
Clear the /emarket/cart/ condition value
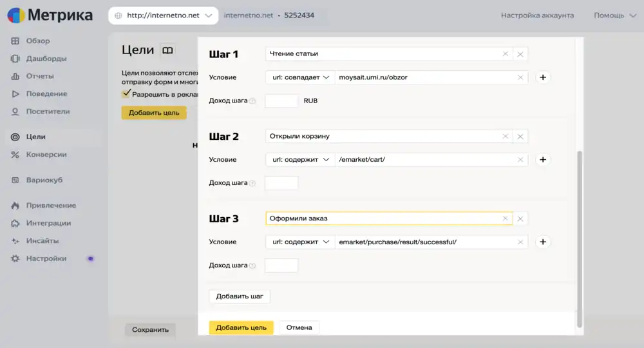click(x=520, y=159)
